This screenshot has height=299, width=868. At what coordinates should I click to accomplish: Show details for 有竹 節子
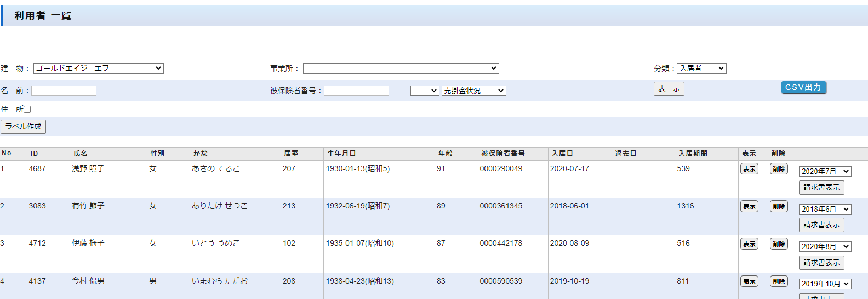pos(749,207)
